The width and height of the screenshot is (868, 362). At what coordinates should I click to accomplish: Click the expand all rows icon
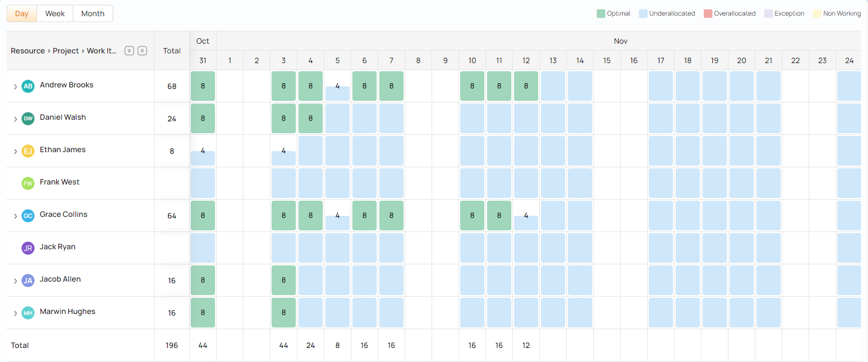129,51
